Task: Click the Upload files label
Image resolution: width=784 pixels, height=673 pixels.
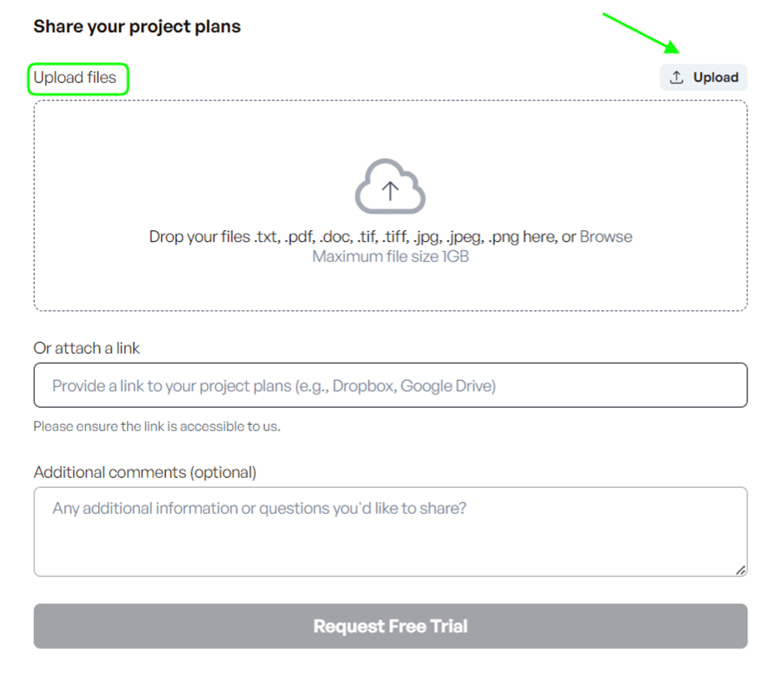Action: coord(75,77)
